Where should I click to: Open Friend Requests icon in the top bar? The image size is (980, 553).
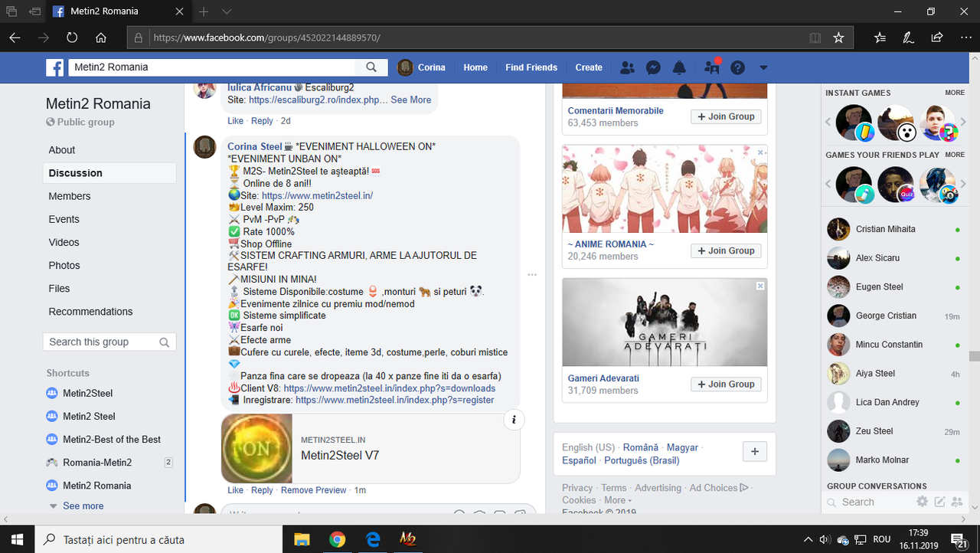coord(627,67)
